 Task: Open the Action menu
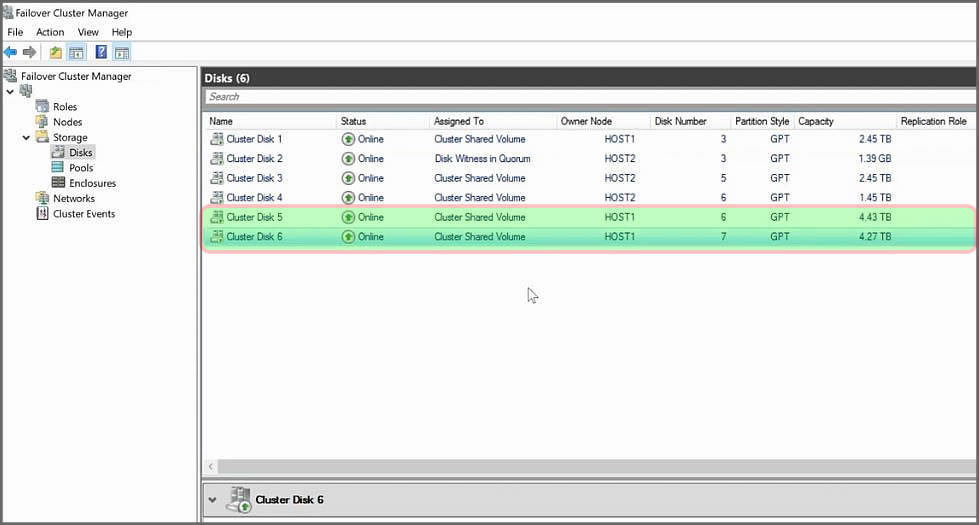pos(50,32)
